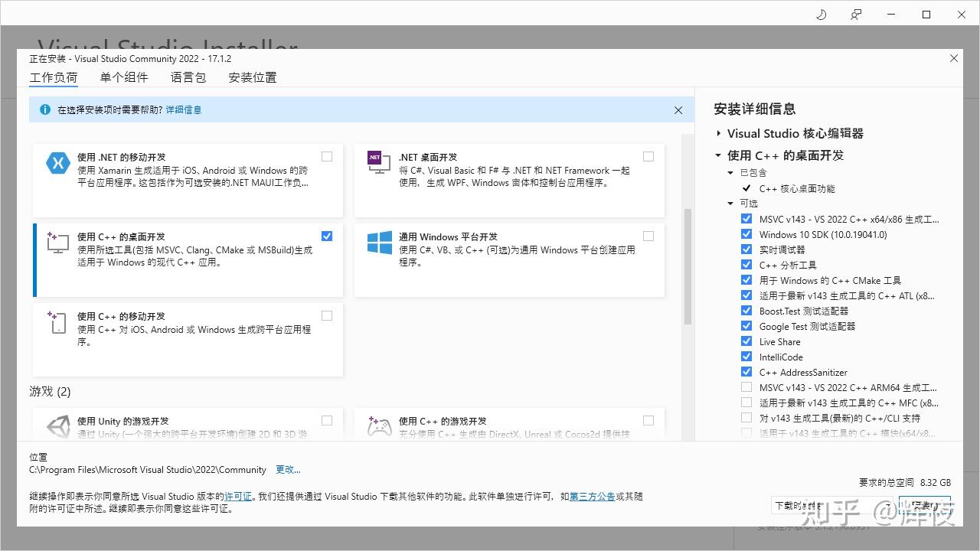The image size is (980, 551).
Task: Open the 语言包 tab
Action: pos(188,77)
